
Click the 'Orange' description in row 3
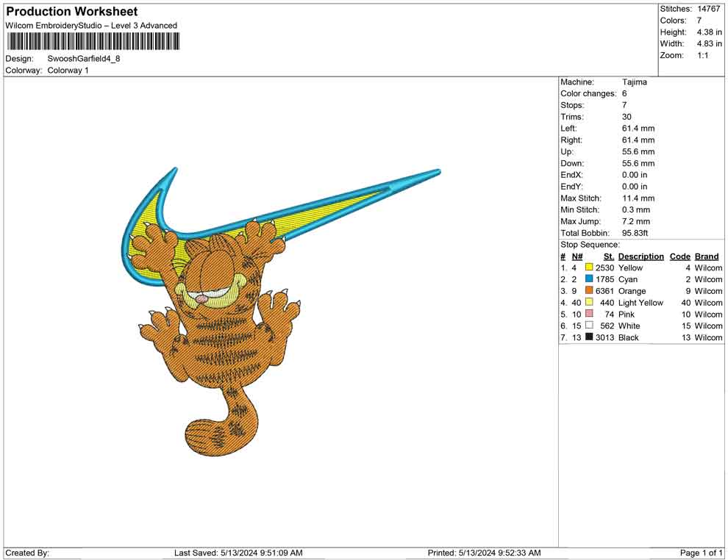(x=632, y=291)
